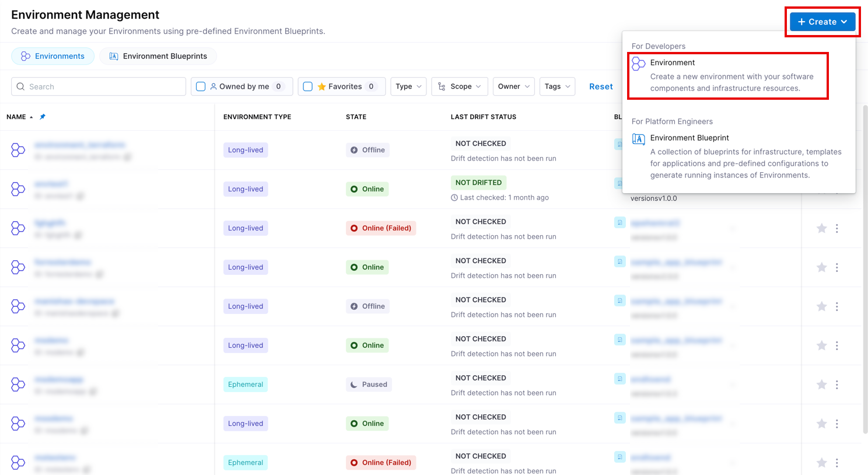Open the Tags filter dropdown
This screenshot has width=868, height=475.
click(x=557, y=86)
